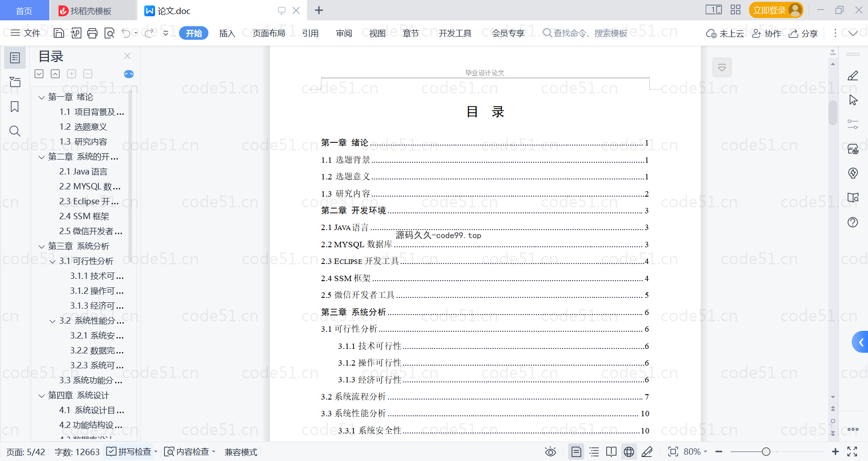Click word count 字数: 12663
The height and width of the screenshot is (461, 868).
pyautogui.click(x=77, y=452)
